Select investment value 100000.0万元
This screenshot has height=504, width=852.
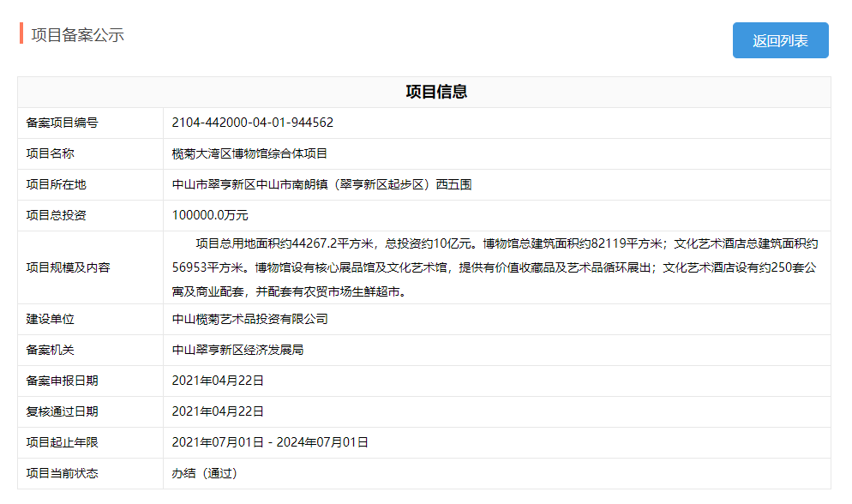(210, 216)
